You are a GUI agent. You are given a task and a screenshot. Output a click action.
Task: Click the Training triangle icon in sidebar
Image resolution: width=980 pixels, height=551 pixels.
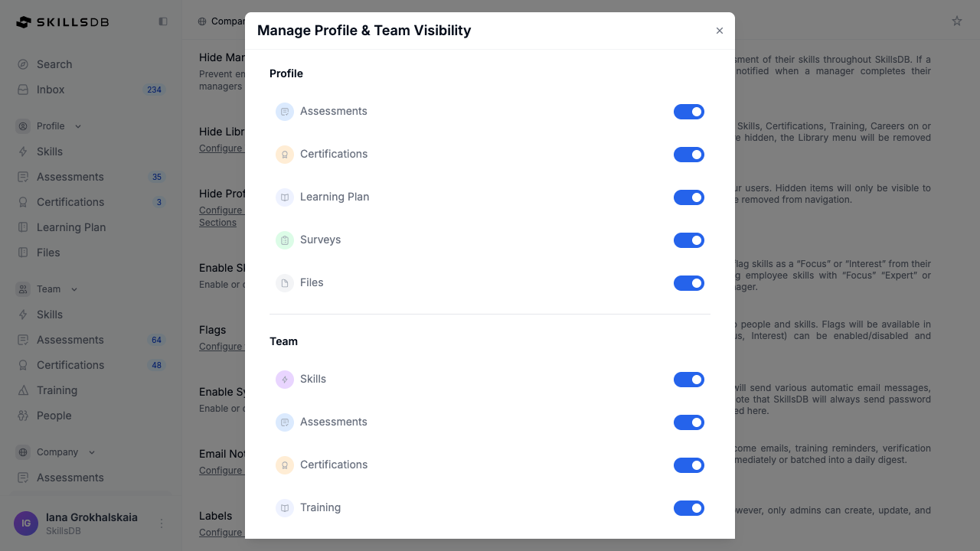(23, 390)
